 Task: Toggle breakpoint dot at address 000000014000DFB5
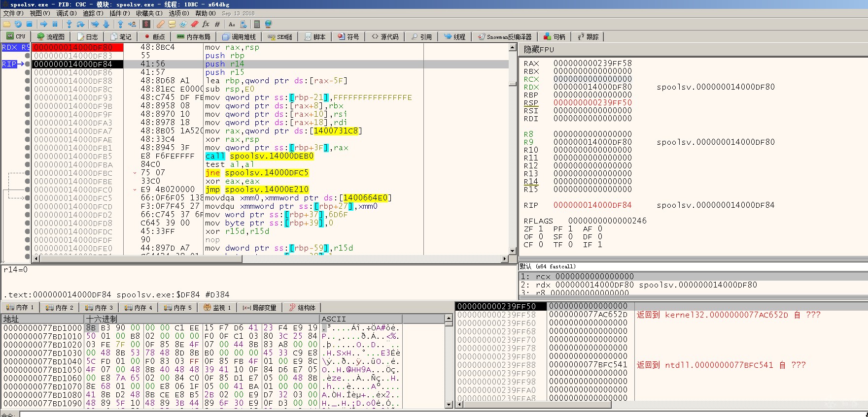[28, 156]
